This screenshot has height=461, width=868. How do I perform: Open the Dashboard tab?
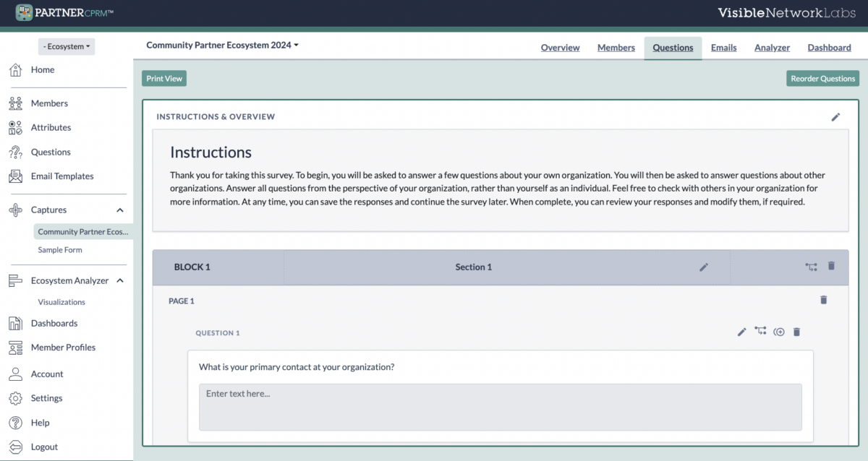pos(830,48)
